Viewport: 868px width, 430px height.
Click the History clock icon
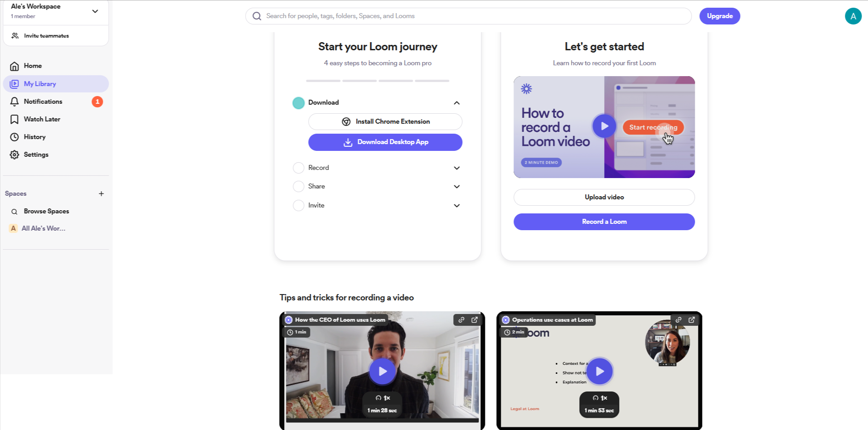(15, 137)
